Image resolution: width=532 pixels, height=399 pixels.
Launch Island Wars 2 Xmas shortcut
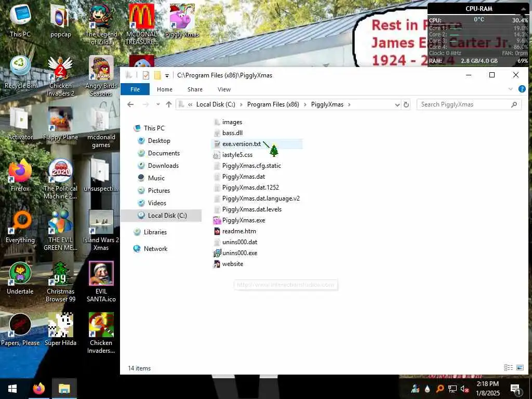pyautogui.click(x=101, y=231)
